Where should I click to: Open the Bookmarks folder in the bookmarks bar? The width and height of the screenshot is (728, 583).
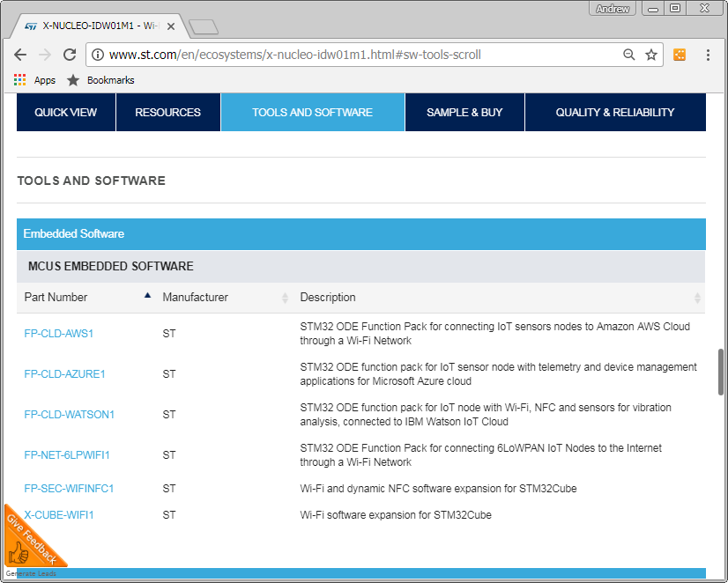pos(100,80)
